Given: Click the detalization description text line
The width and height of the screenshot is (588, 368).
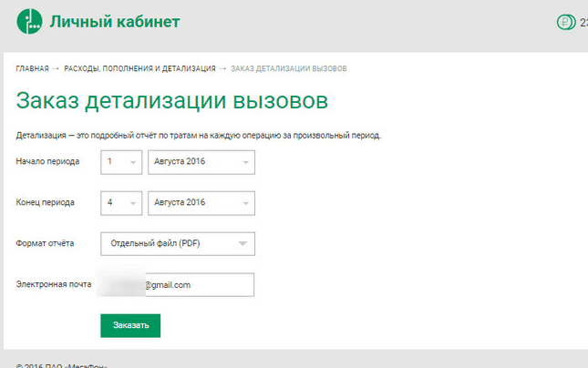Looking at the screenshot, I should click(x=198, y=136).
